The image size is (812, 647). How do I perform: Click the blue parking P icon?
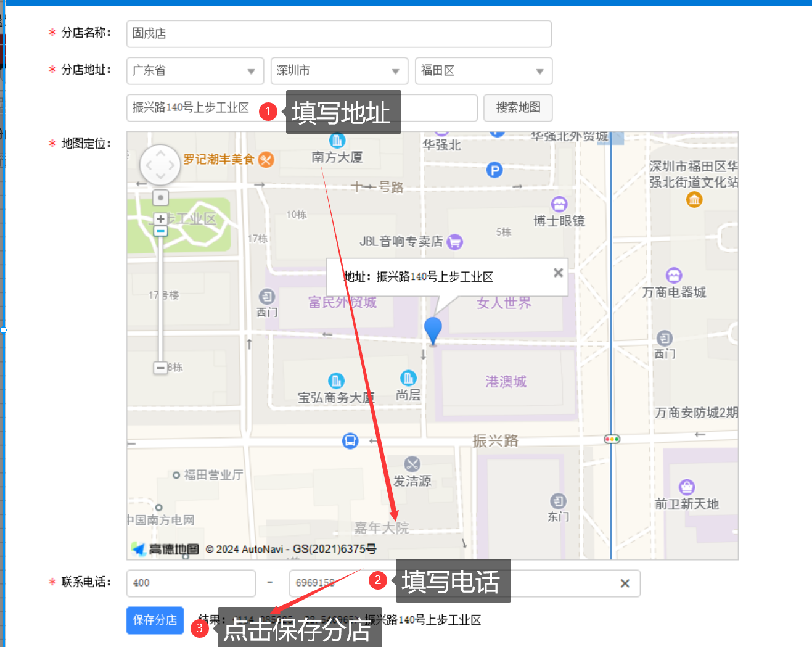(494, 170)
